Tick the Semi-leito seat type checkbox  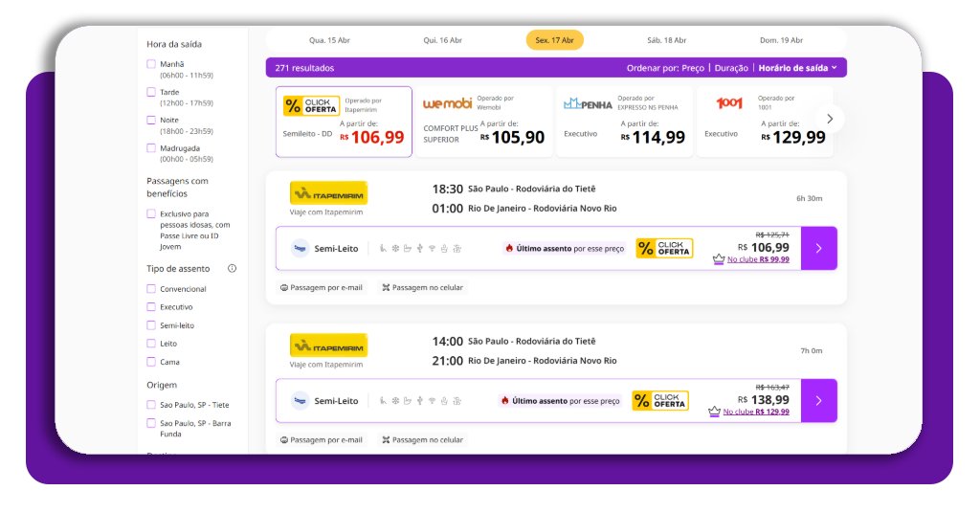point(151,325)
